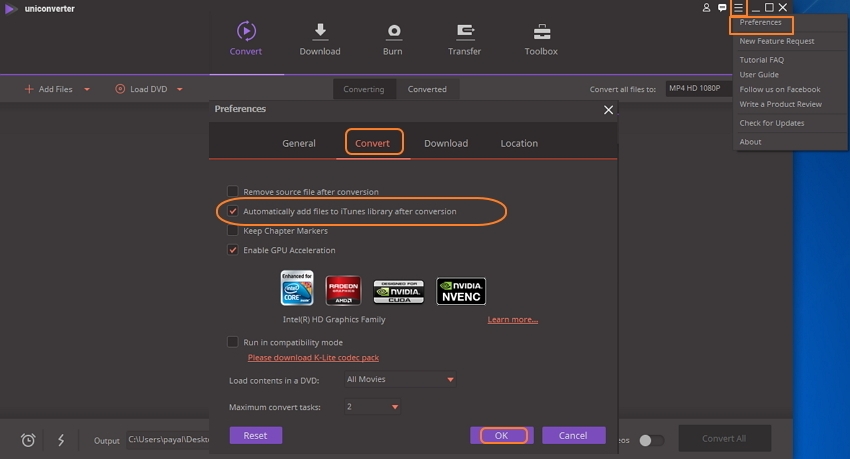This screenshot has height=459, width=850.
Task: Click the user account icon
Action: pos(706,8)
